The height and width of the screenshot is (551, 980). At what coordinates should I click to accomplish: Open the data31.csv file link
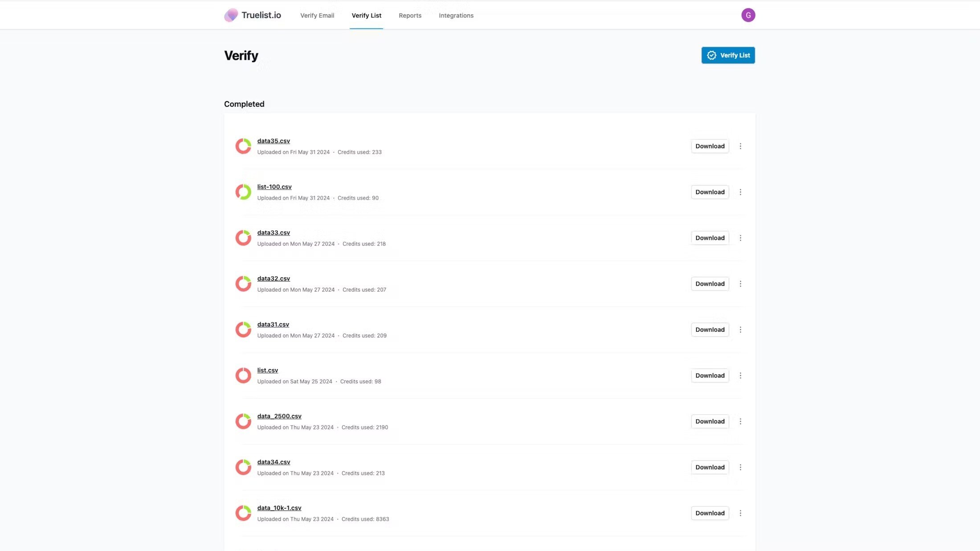tap(273, 324)
